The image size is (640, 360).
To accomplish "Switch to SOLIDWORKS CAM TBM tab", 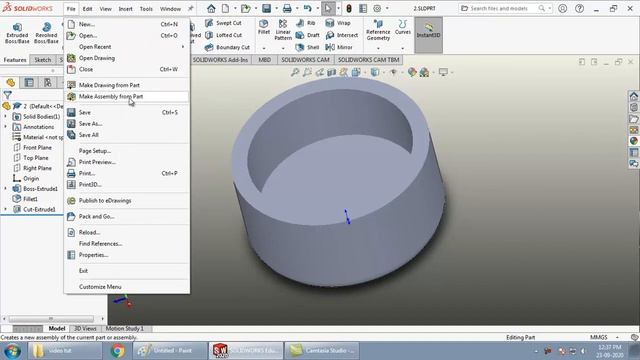I will coord(369,60).
